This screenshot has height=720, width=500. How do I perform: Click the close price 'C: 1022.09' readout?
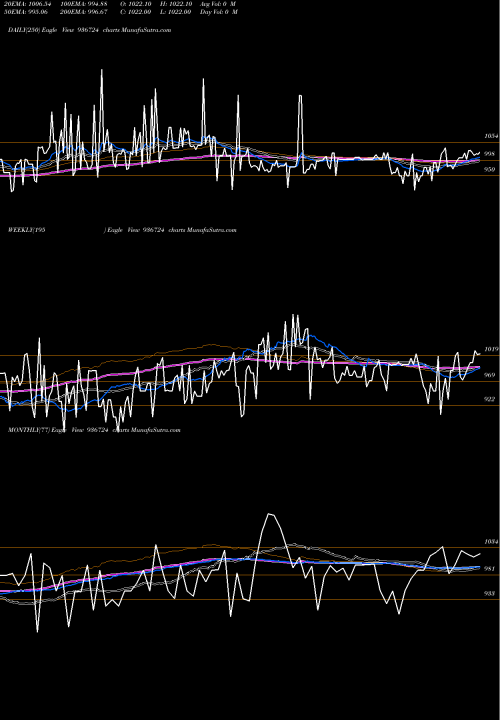136,12
